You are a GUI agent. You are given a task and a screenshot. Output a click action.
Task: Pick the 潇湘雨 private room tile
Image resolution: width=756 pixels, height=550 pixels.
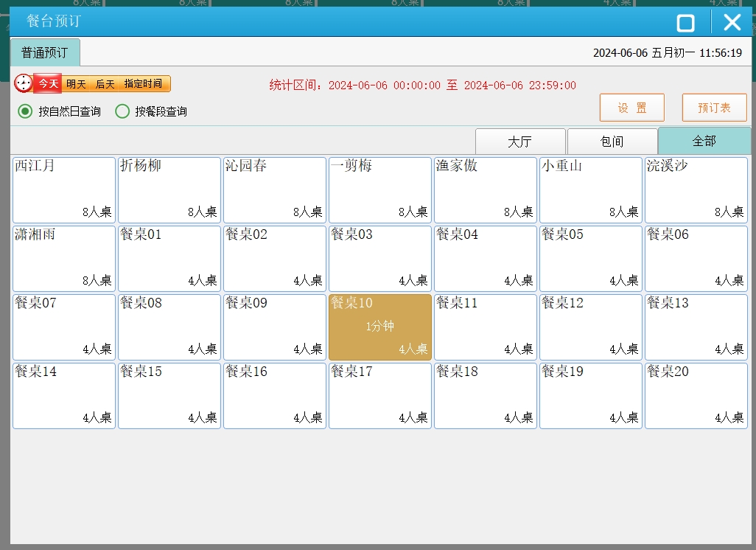pyautogui.click(x=64, y=258)
